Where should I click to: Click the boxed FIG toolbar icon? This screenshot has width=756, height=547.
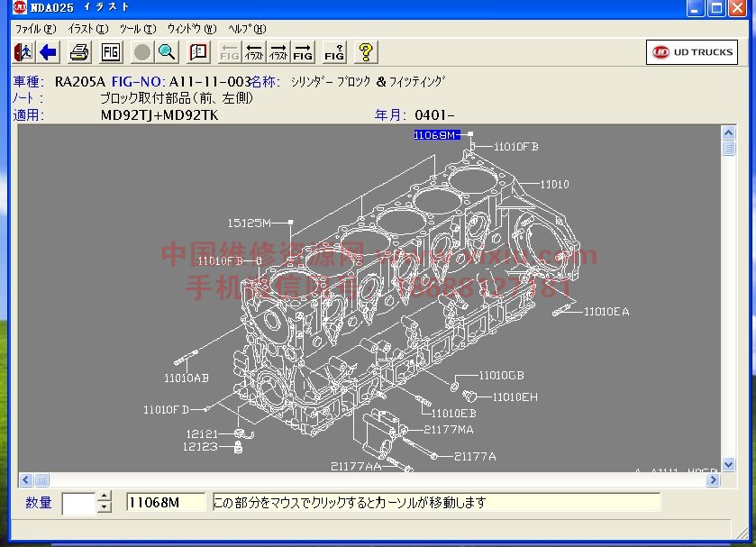111,52
